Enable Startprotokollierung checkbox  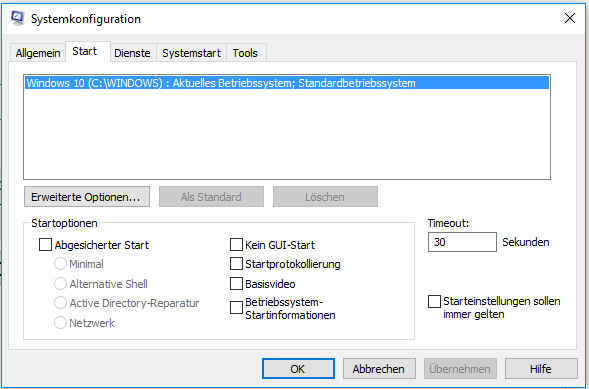click(x=236, y=264)
